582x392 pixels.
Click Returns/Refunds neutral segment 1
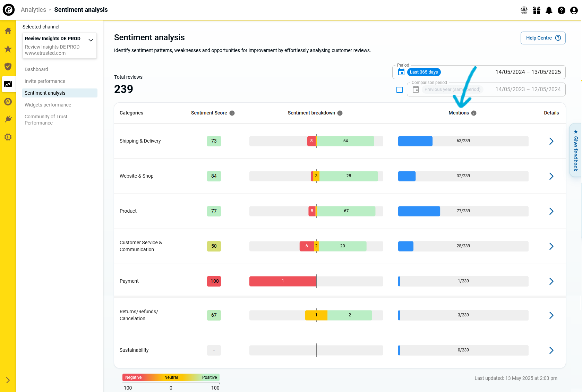pyautogui.click(x=316, y=315)
